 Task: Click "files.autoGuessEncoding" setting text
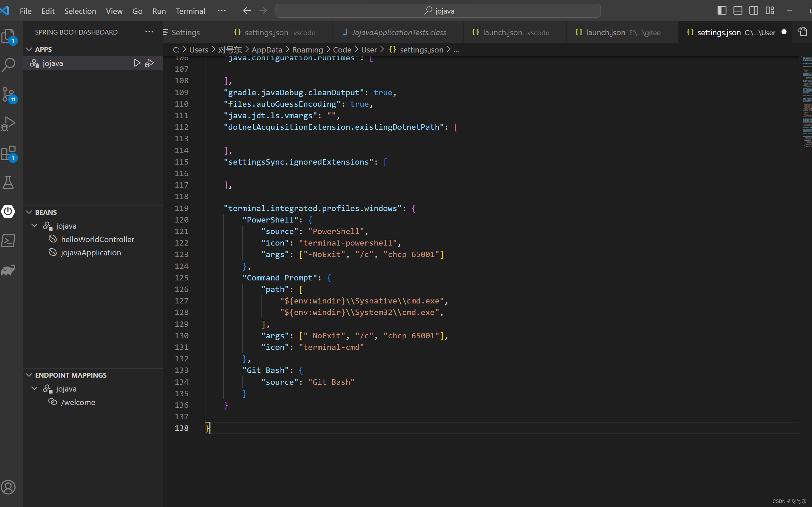[x=282, y=104]
